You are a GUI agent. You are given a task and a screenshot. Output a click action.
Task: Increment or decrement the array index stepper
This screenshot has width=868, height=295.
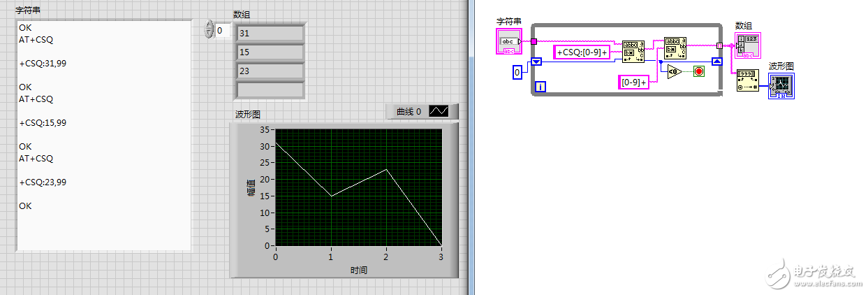208,30
